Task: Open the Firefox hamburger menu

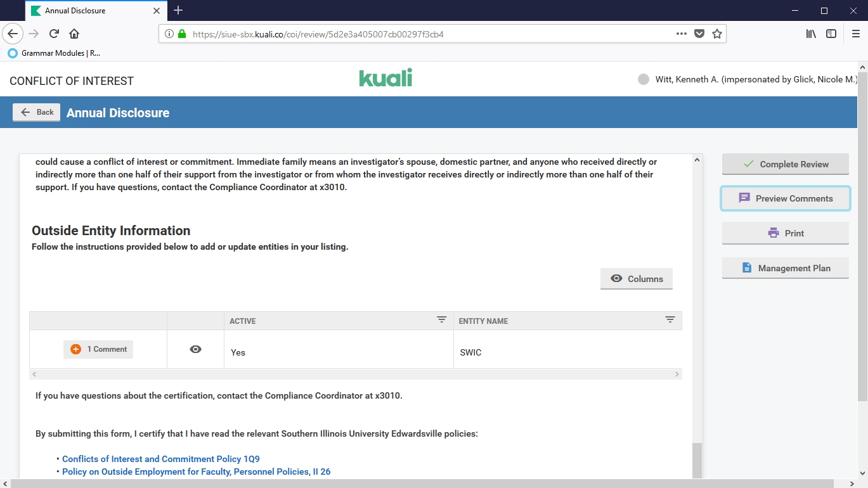Action: click(855, 34)
